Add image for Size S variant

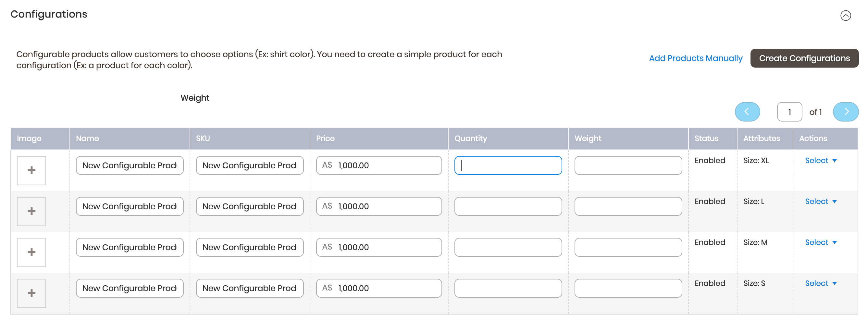coord(31,293)
